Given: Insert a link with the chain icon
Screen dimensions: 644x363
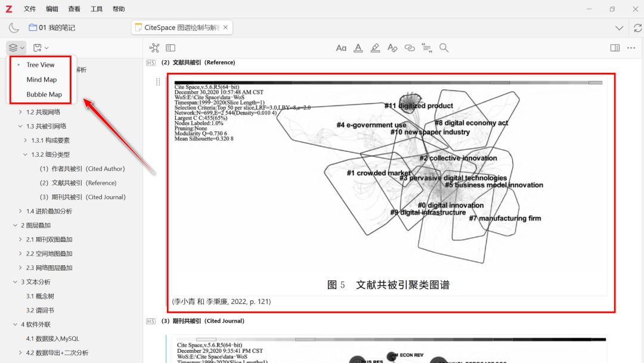Looking at the screenshot, I should tap(409, 48).
